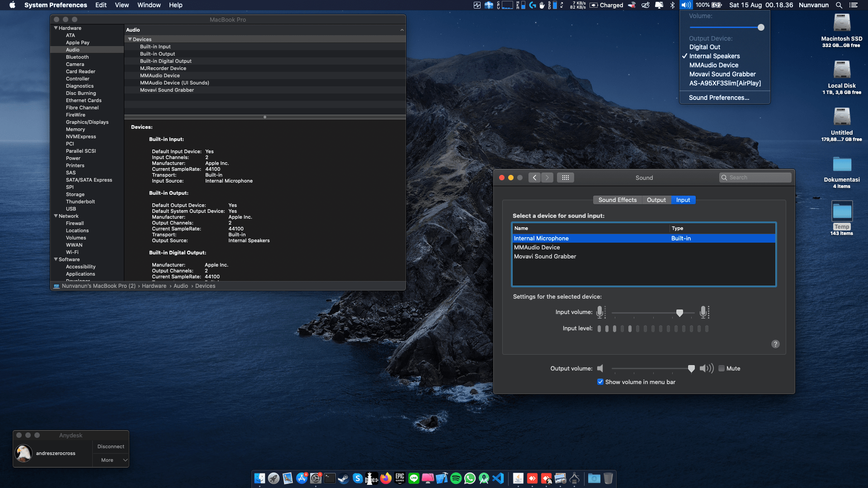The image size is (868, 488).
Task: Click the Input volume slider knob
Action: tap(679, 312)
